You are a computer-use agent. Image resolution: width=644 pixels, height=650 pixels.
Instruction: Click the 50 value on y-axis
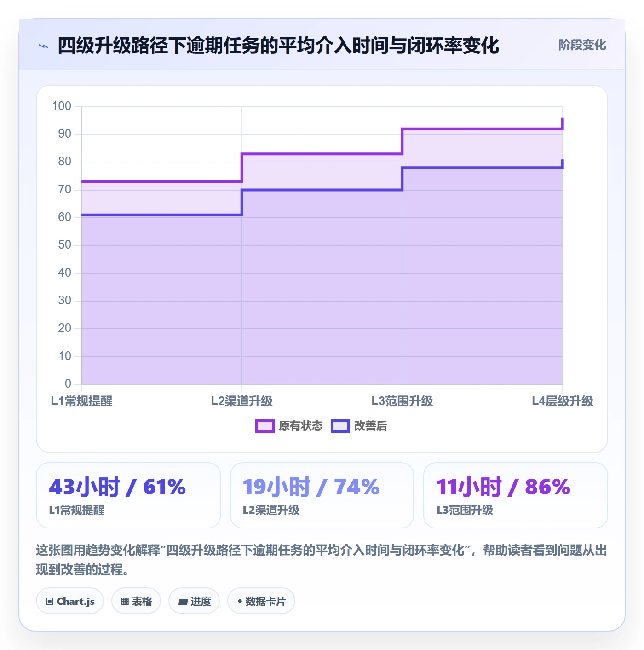click(x=65, y=245)
